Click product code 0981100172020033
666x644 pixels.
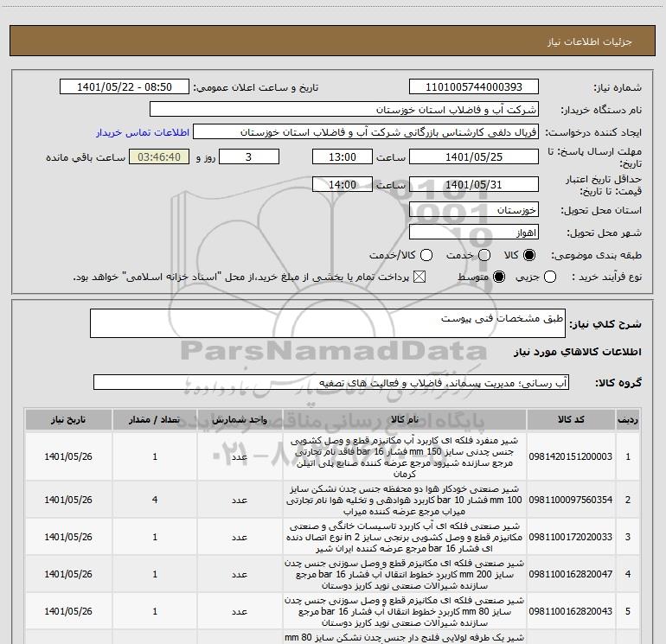(x=571, y=537)
